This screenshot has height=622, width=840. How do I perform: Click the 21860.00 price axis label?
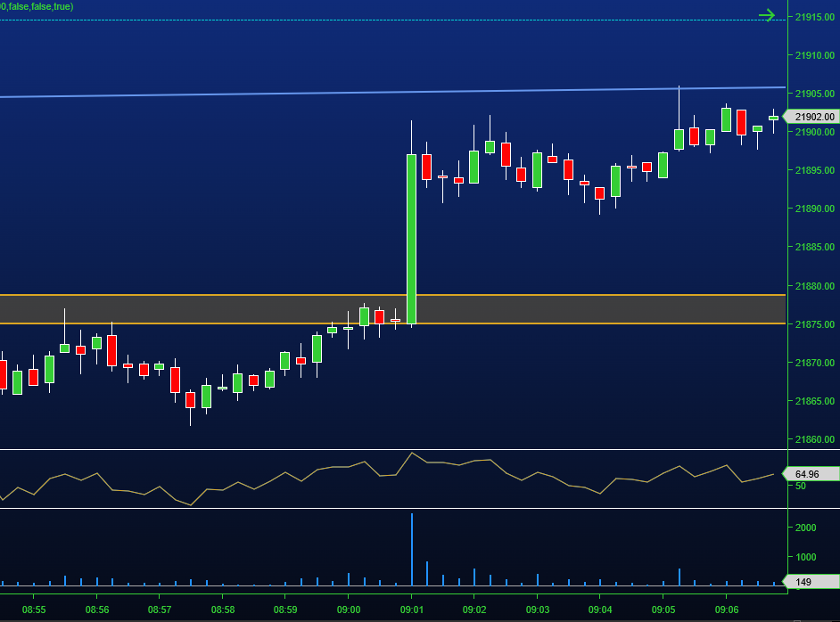[x=815, y=439]
